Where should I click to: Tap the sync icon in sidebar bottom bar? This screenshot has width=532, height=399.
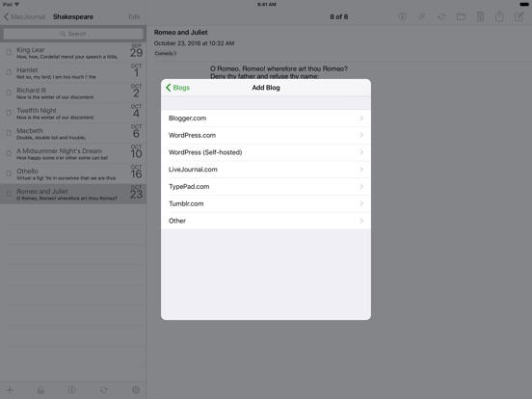coord(104,389)
